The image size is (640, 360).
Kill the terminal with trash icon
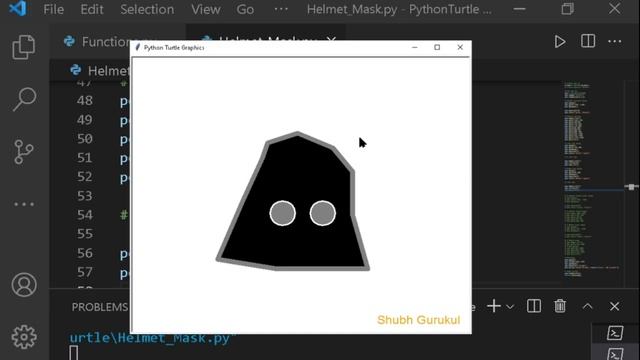click(560, 306)
